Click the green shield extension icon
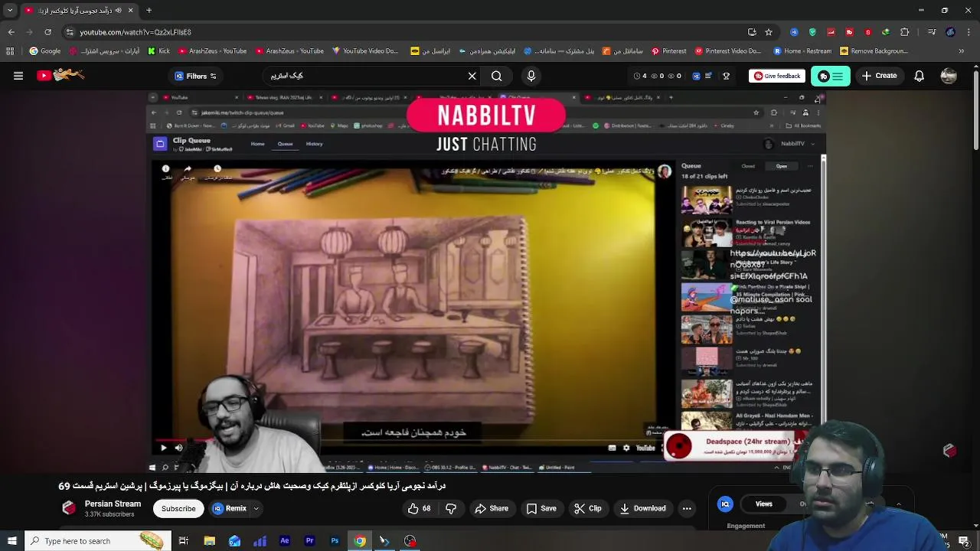Viewport: 980px width, 551px height. (x=812, y=32)
